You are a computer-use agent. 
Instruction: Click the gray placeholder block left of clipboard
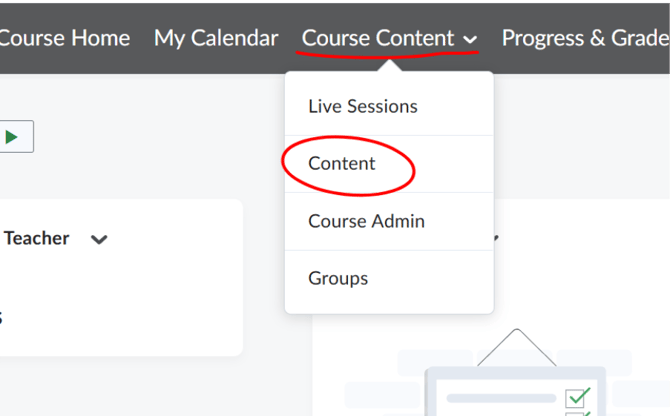pos(382,394)
